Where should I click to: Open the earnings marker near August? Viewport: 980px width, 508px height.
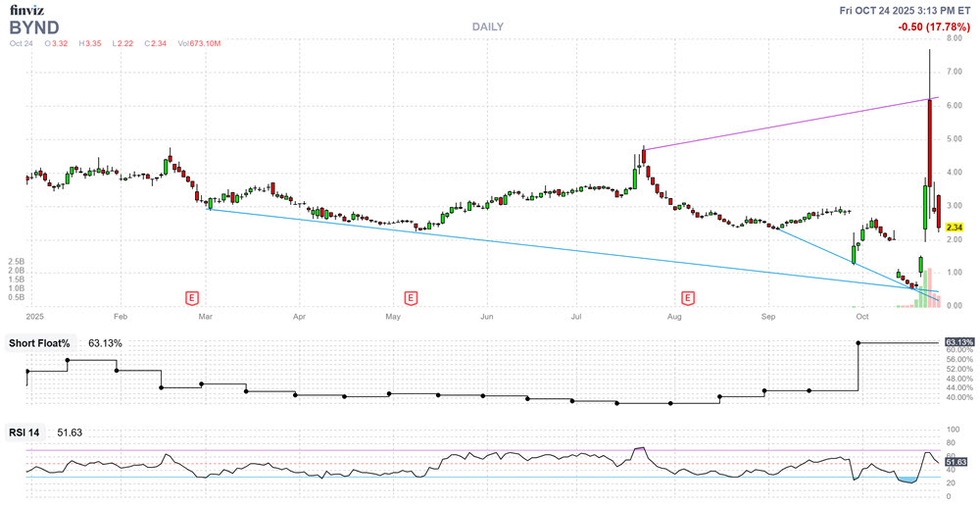[x=688, y=298]
